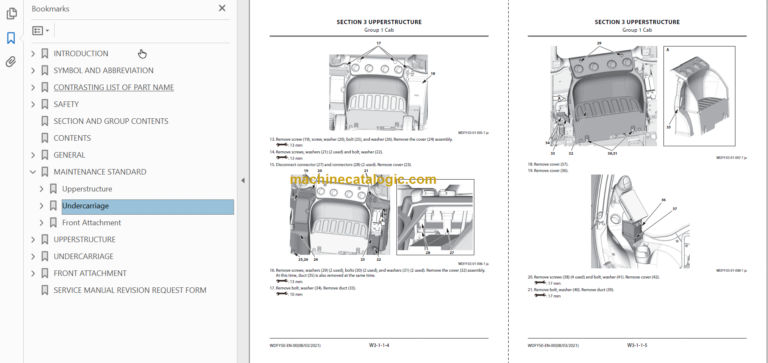Close the Bookmarks panel
Screen dimensions: 768x363
[x=222, y=8]
